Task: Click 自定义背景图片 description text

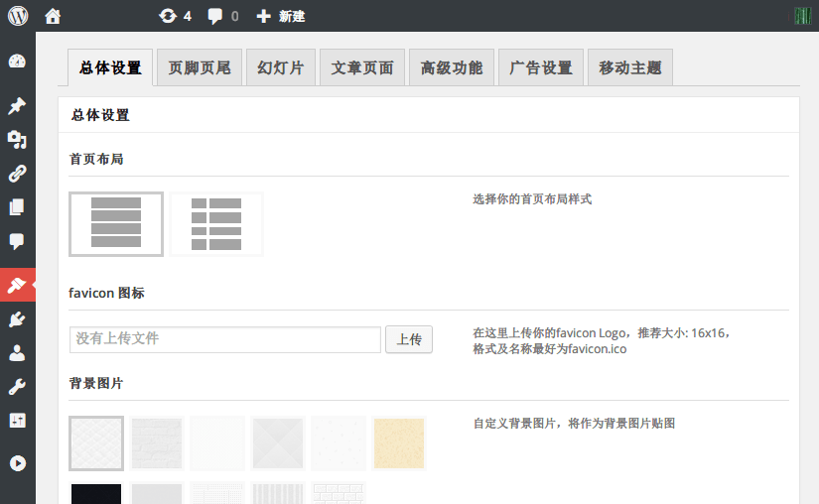Action: click(574, 423)
